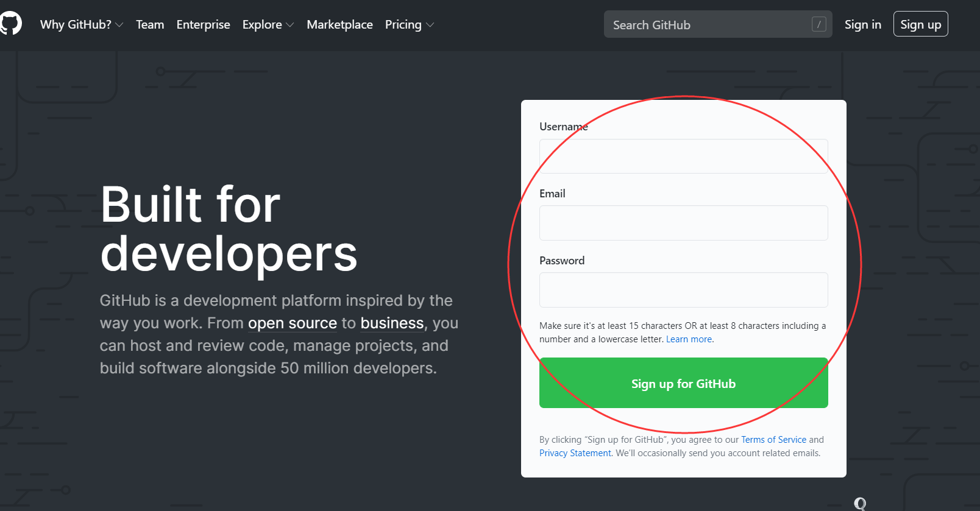Click into the Username input field
This screenshot has width=980, height=511.
point(684,156)
